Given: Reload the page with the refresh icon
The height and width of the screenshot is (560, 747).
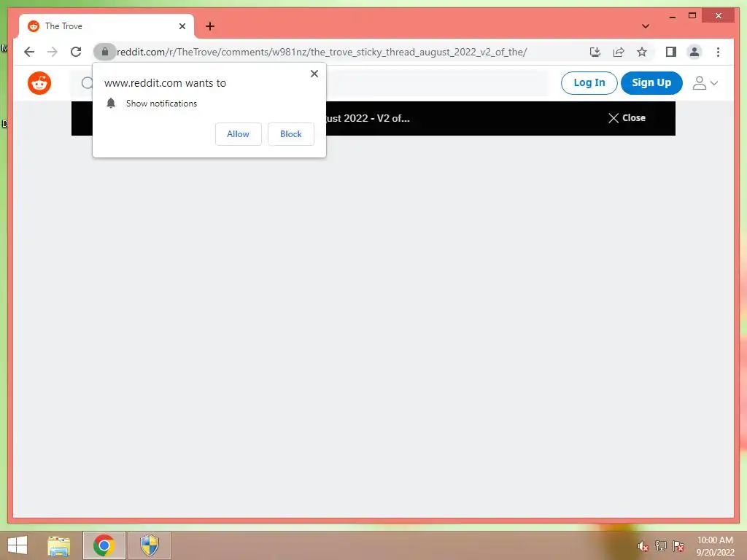Looking at the screenshot, I should (76, 52).
